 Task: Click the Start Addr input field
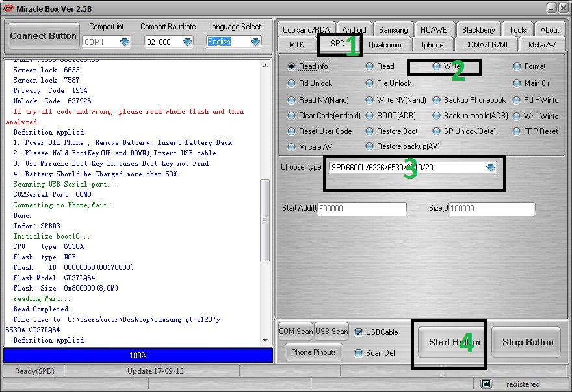pos(361,209)
